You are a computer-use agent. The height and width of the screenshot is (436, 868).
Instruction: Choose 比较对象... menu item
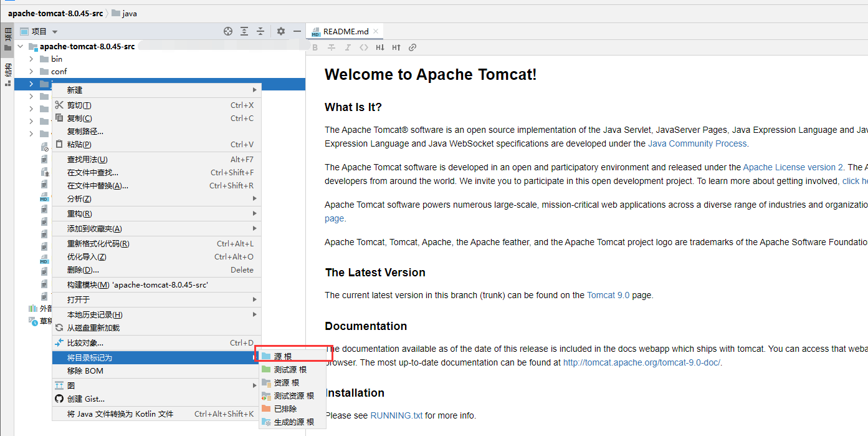(156, 342)
